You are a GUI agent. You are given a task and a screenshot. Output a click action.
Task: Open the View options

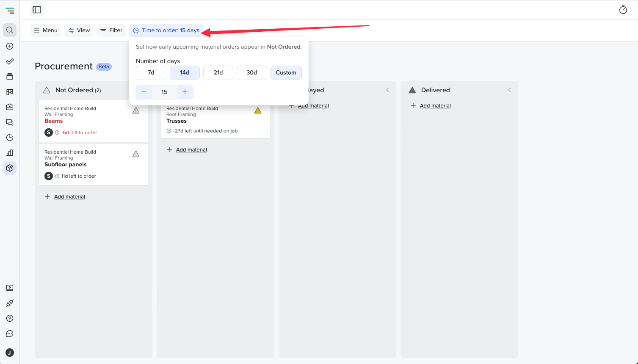click(x=79, y=30)
